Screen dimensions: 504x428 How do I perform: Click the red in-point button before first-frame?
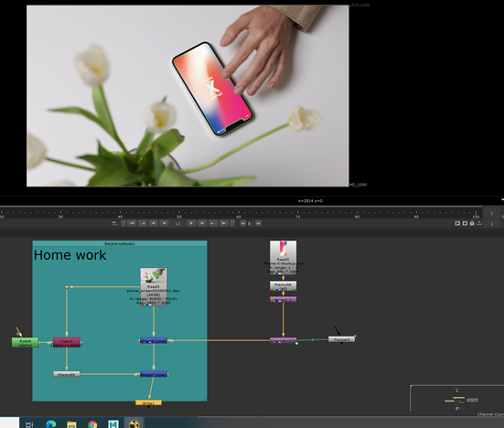click(x=123, y=223)
